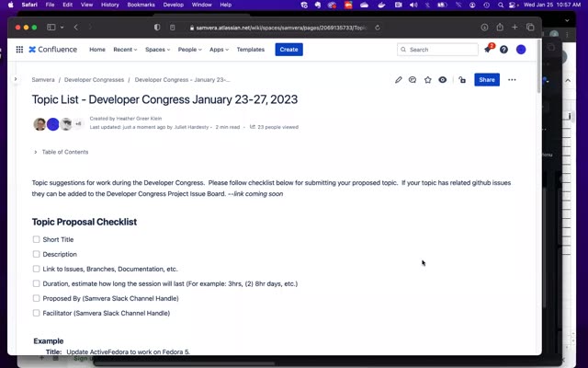Show Safari tab overview
This screenshot has width=588, height=368.
530,27
